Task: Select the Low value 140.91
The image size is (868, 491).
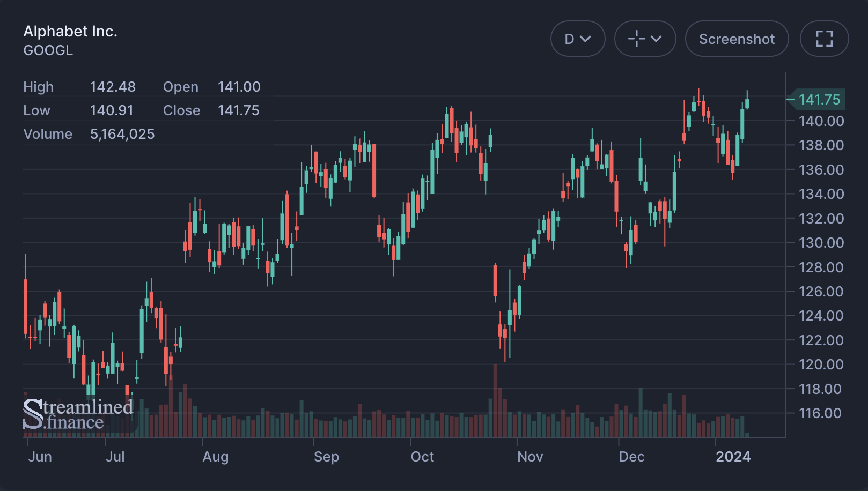Action: (112, 110)
